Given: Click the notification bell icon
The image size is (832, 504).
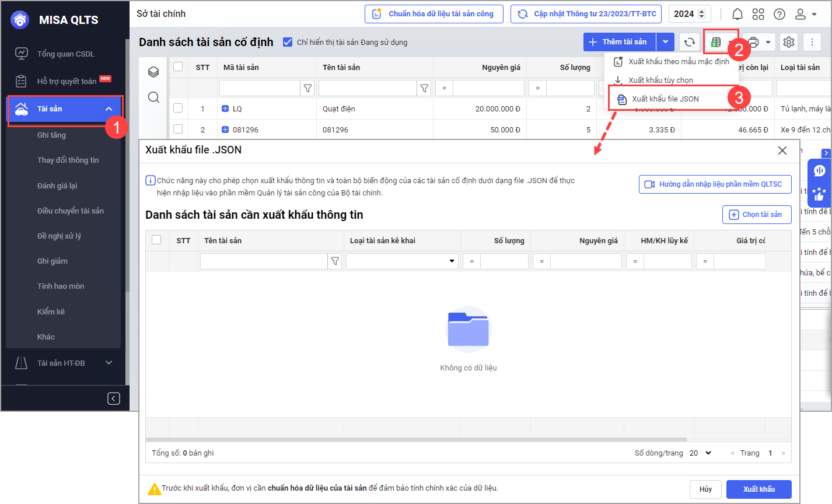Looking at the screenshot, I should (x=737, y=14).
